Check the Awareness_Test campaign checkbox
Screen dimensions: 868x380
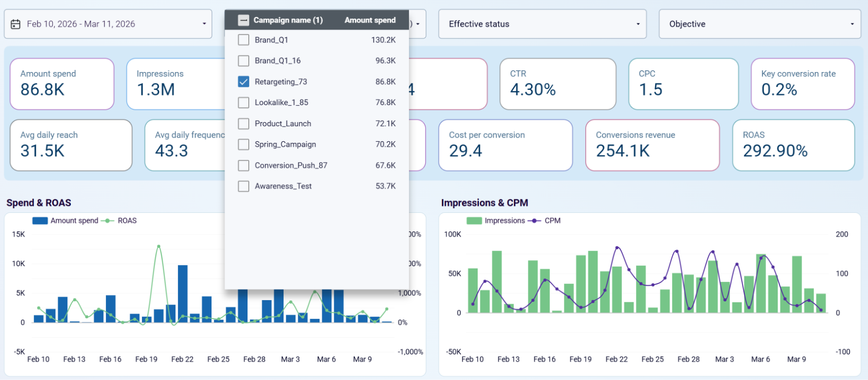244,186
